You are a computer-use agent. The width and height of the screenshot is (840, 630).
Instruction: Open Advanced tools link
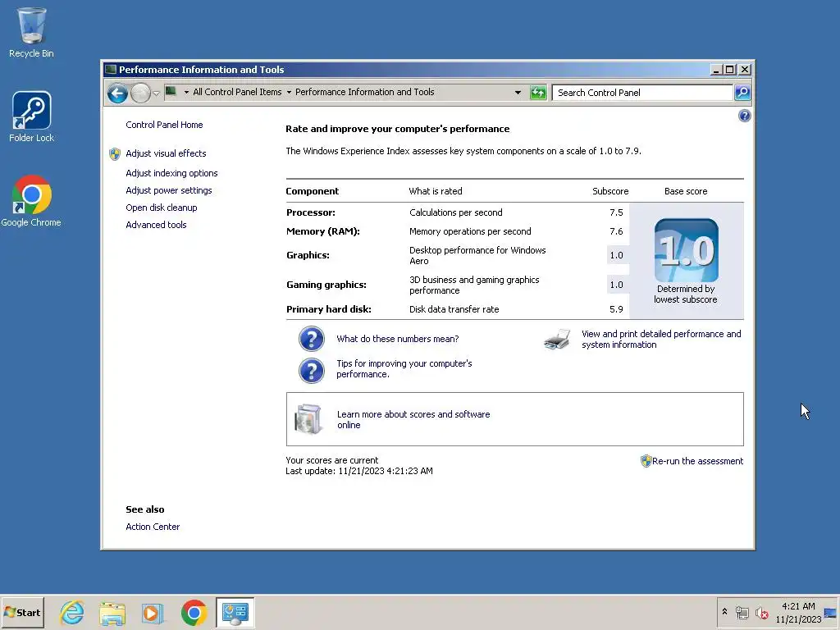coord(156,225)
